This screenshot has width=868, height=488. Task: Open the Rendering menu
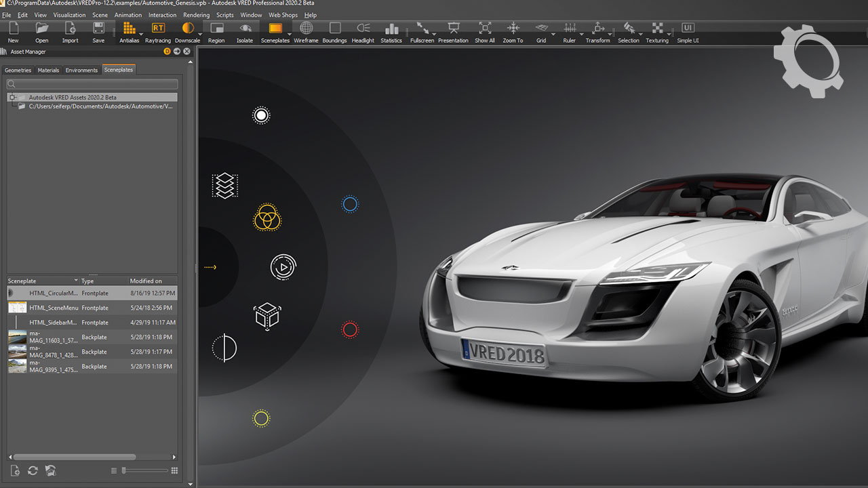(196, 15)
